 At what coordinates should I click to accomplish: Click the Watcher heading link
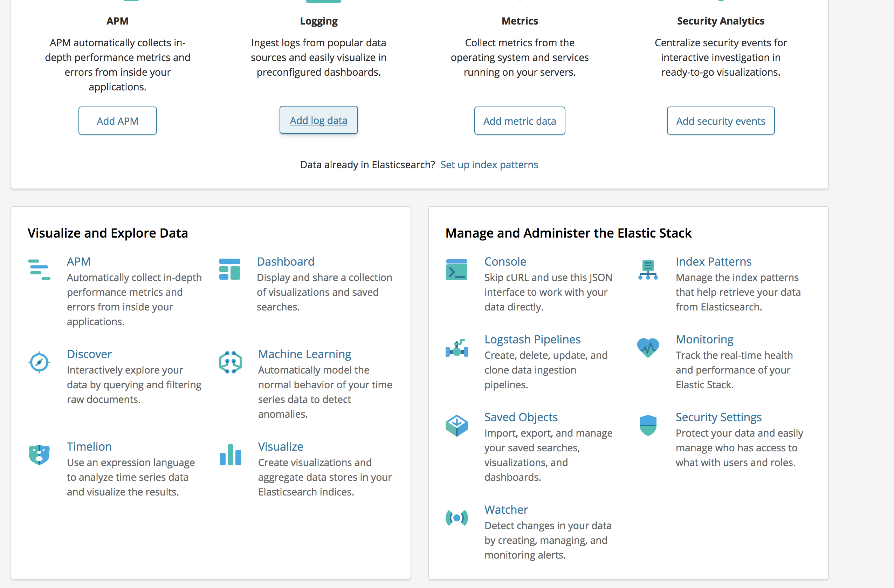coord(506,510)
